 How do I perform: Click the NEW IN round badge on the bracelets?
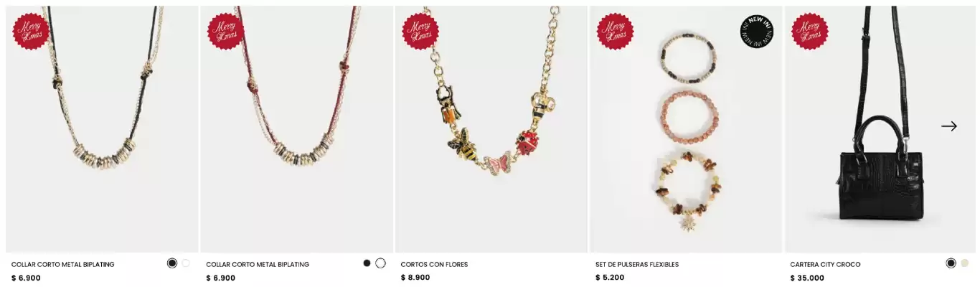click(757, 32)
